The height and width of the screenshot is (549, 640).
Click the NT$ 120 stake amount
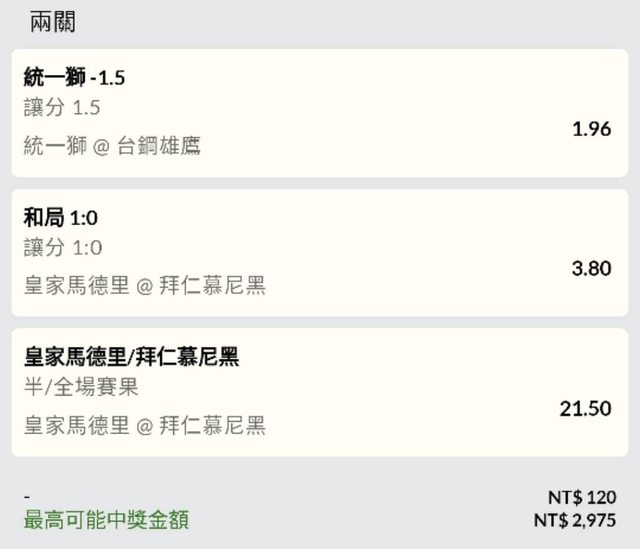click(x=582, y=497)
